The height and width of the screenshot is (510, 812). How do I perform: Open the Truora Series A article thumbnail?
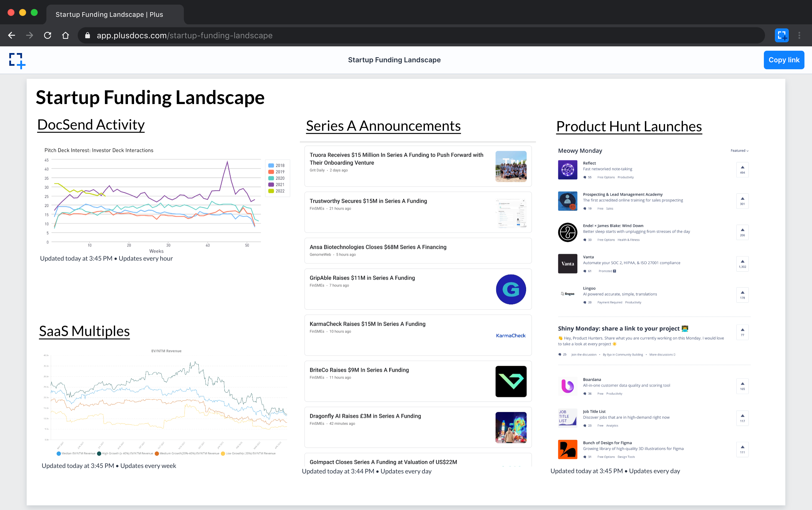(x=511, y=166)
